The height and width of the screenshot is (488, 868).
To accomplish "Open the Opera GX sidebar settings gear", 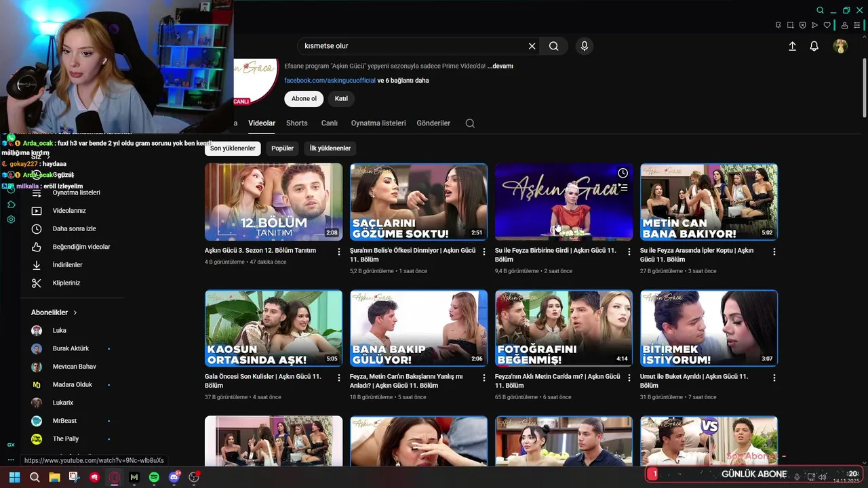I will (x=11, y=220).
